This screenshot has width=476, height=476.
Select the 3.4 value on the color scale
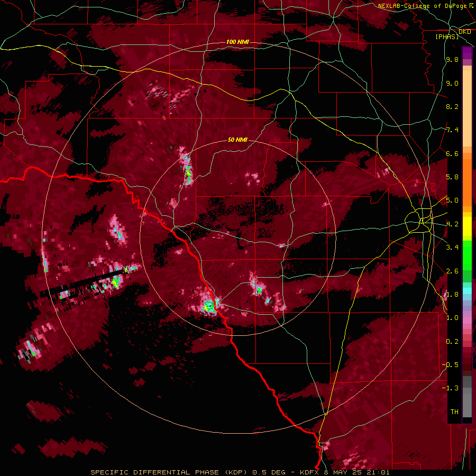tap(452, 248)
